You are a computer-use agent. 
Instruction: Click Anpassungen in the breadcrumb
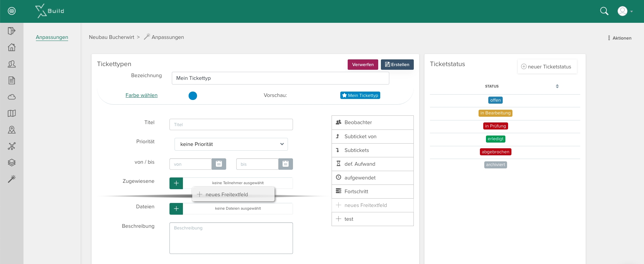(x=168, y=37)
